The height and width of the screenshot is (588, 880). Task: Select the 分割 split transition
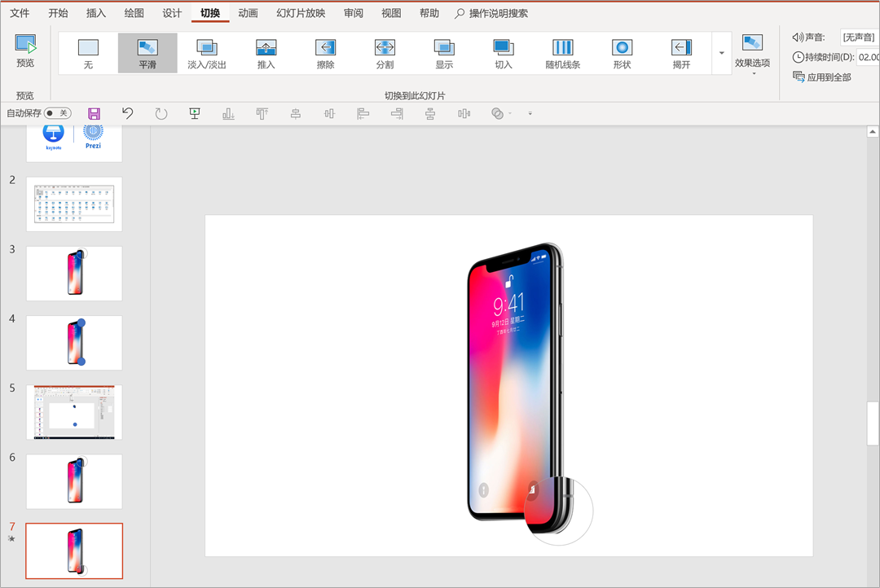[385, 53]
